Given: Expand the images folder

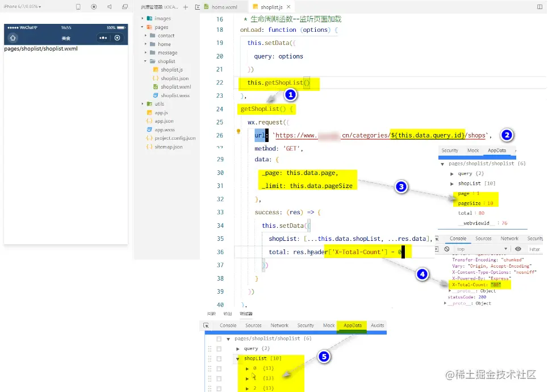Looking at the screenshot, I should click(x=142, y=18).
